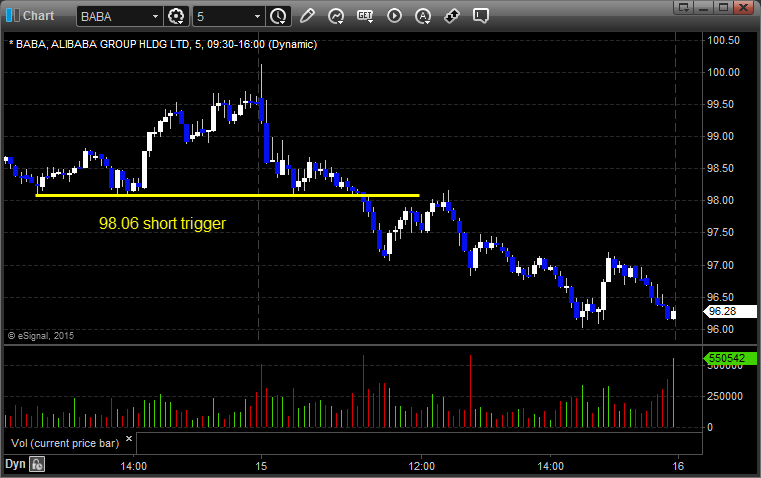Select the yellow 98.06 trigger line

228,196
